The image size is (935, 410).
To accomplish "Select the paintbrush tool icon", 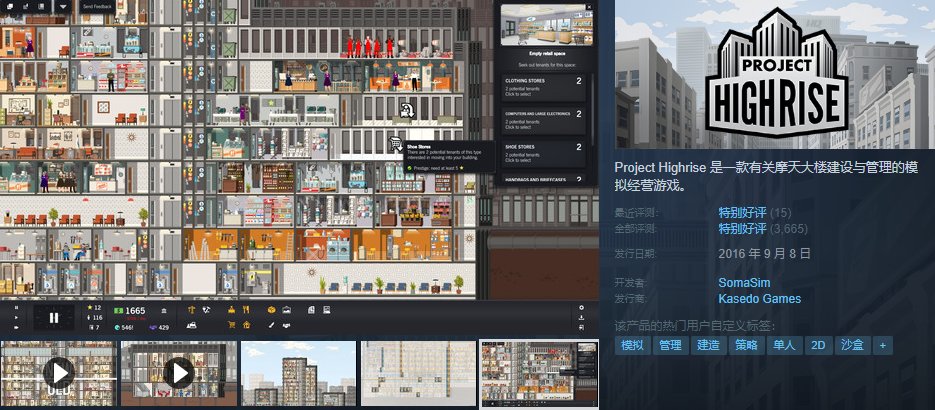I will [271, 325].
